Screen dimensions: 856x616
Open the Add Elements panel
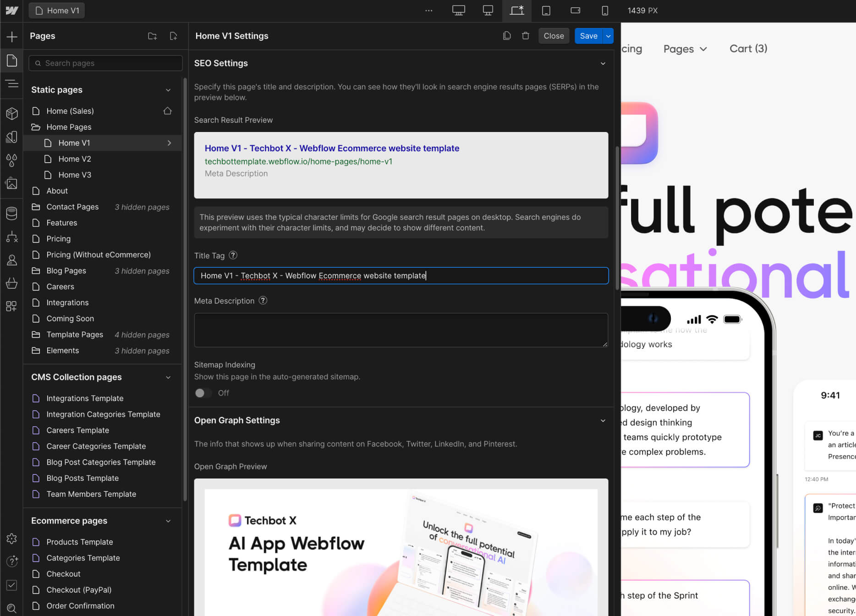[x=11, y=36]
